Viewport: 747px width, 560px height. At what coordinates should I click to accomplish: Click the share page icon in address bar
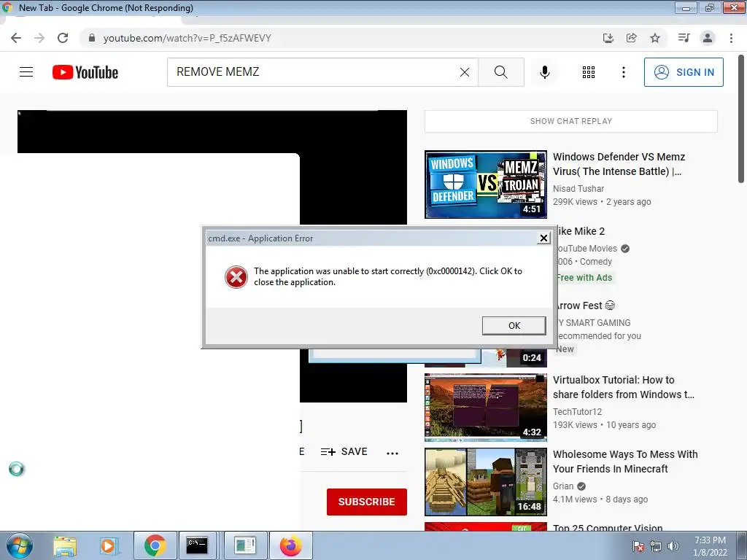(x=632, y=38)
